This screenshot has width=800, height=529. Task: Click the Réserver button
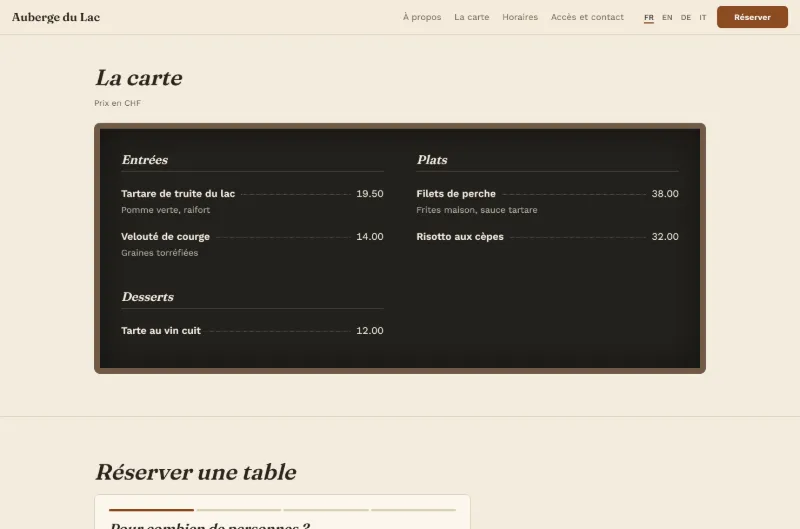point(752,17)
